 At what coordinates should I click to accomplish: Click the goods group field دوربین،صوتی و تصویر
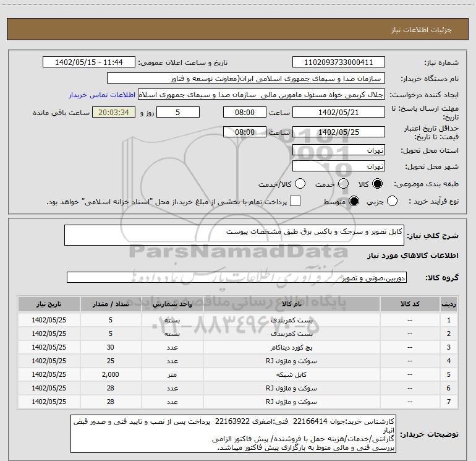tap(237, 277)
